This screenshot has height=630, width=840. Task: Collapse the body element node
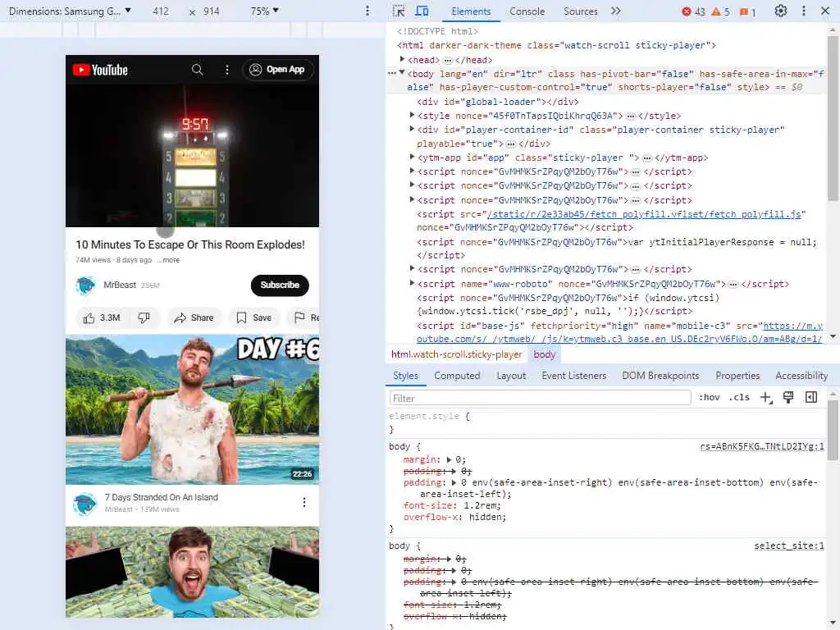coord(402,73)
